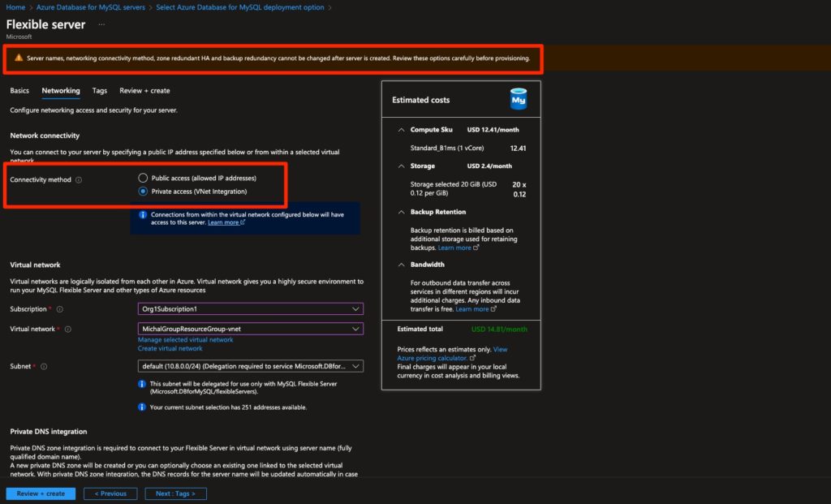Click the USD 12.41/month compute value
Screen dimensions: 831x504
(x=493, y=130)
